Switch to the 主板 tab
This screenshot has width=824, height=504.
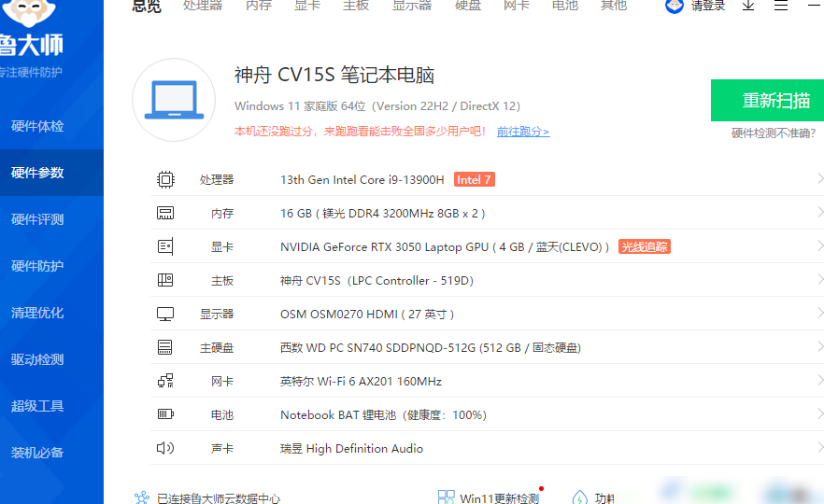coord(356,6)
